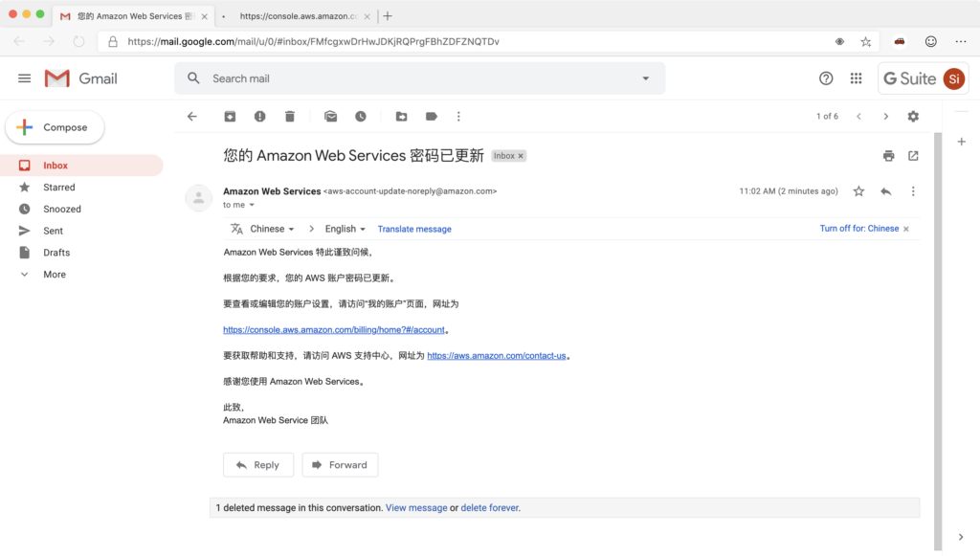
Task: View site security lock icon
Action: (113, 42)
